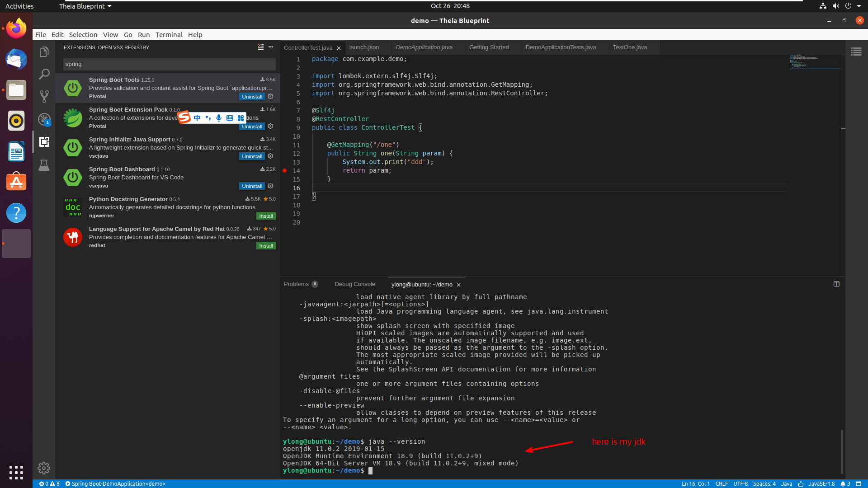
Task: Clear extension search results icon
Action: [261, 47]
